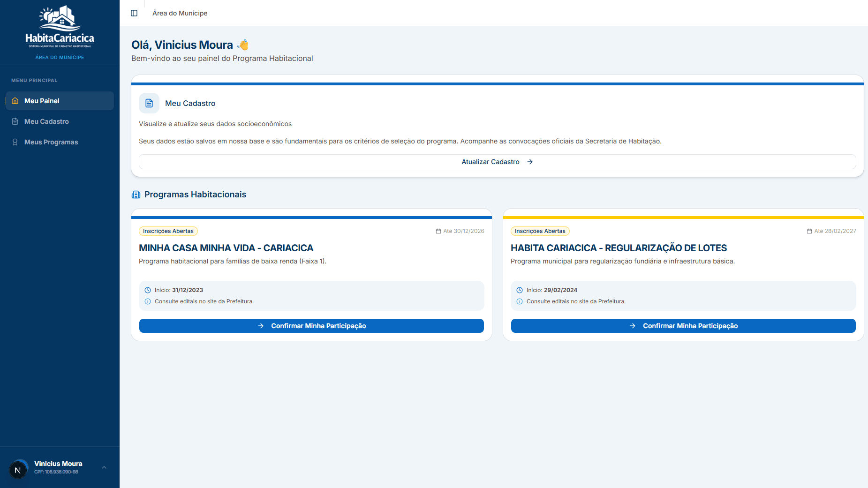Click the CPF number under Vinicius Moura
The image size is (868, 488).
click(x=56, y=472)
